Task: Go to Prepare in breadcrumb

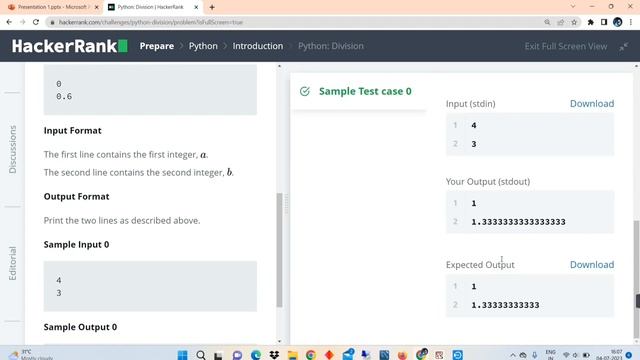Action: click(x=157, y=46)
